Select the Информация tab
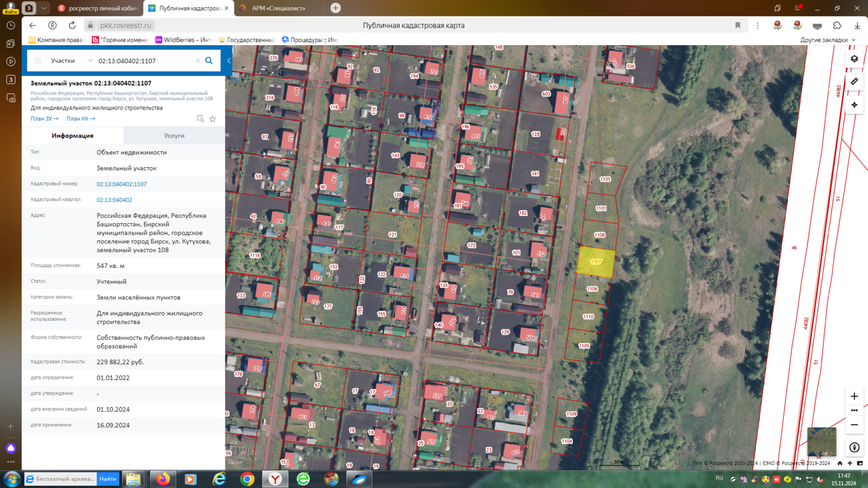Screen dimensions: 868x488 (73, 136)
